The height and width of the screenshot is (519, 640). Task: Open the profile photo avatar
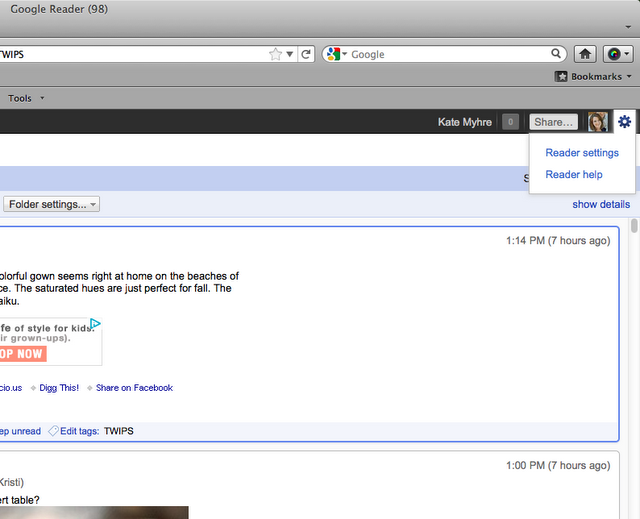[x=598, y=122]
